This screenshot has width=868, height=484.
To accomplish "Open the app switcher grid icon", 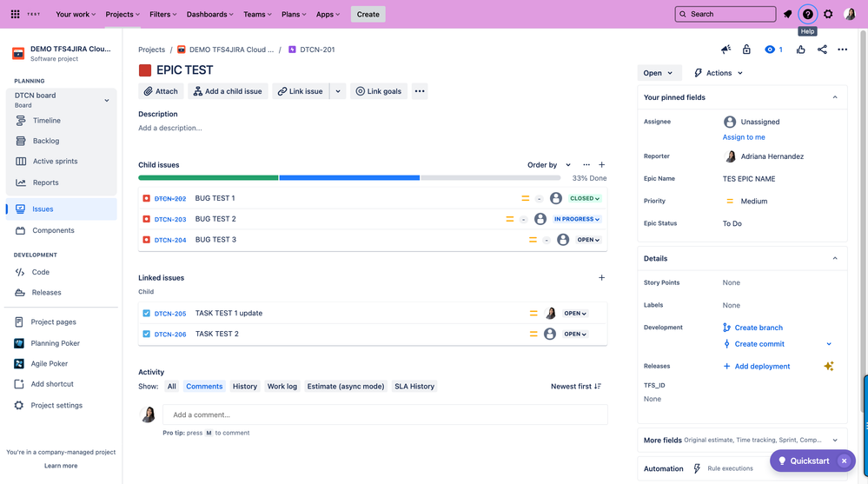I will [x=16, y=14].
